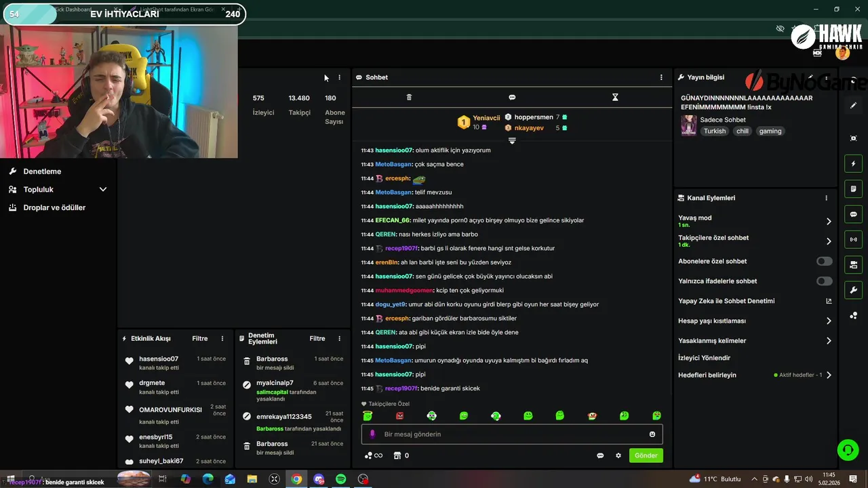Click the hourglass icon above the chat
This screenshot has height=488, width=868.
coord(615,97)
